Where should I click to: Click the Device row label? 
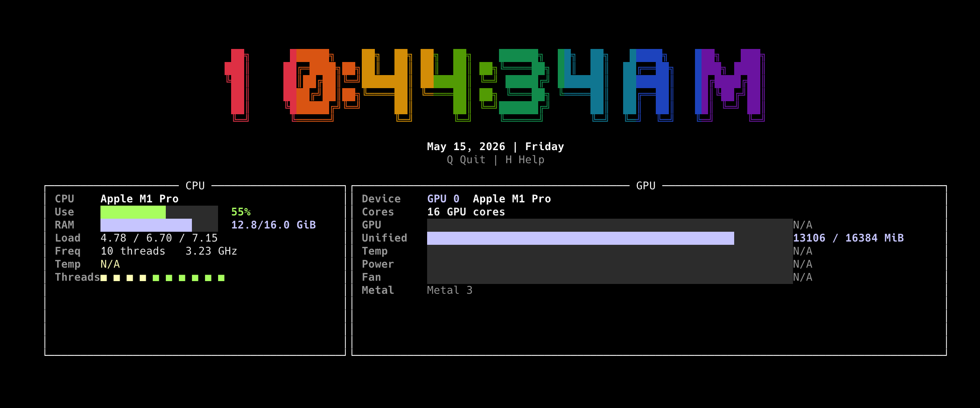pyautogui.click(x=381, y=199)
